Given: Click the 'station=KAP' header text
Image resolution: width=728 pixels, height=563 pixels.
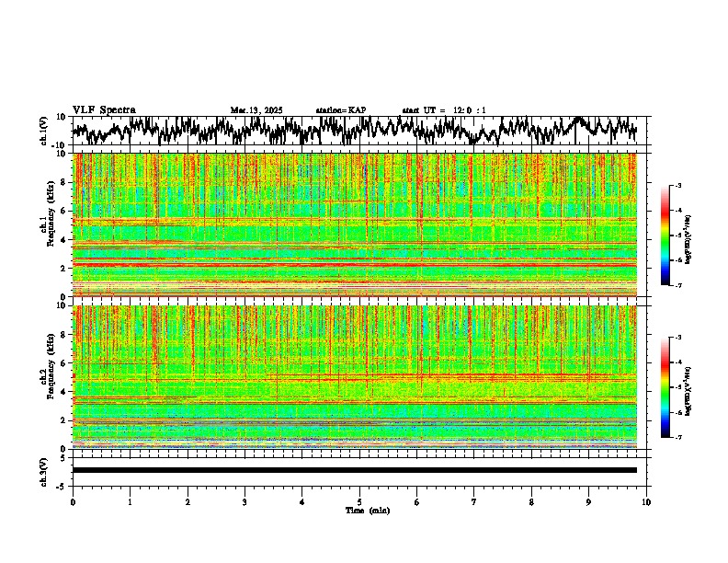Looking at the screenshot, I should [x=341, y=110].
